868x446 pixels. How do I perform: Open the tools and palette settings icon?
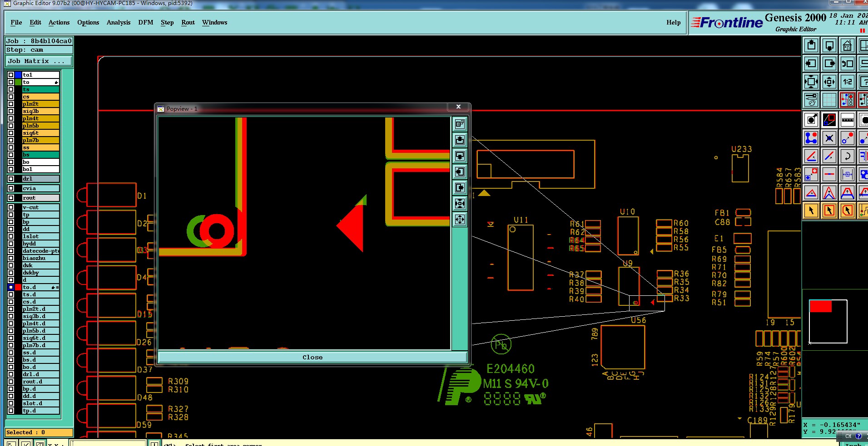coord(811,100)
